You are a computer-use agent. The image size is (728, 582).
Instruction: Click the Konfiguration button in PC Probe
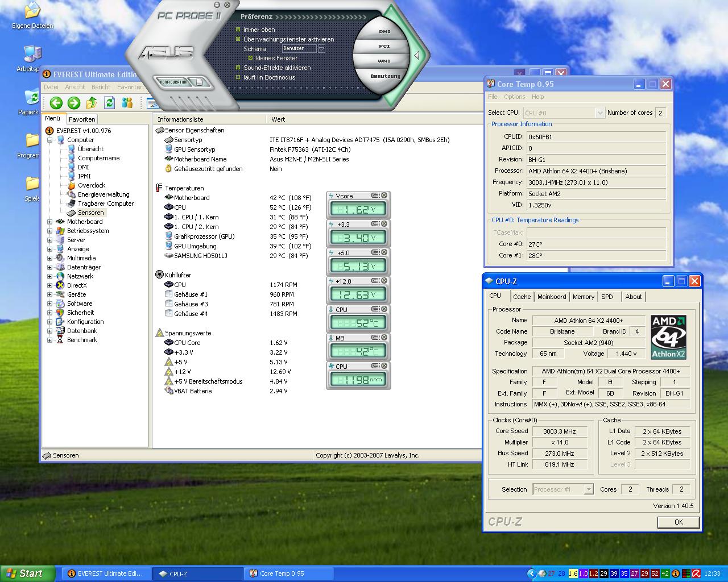coord(173,82)
